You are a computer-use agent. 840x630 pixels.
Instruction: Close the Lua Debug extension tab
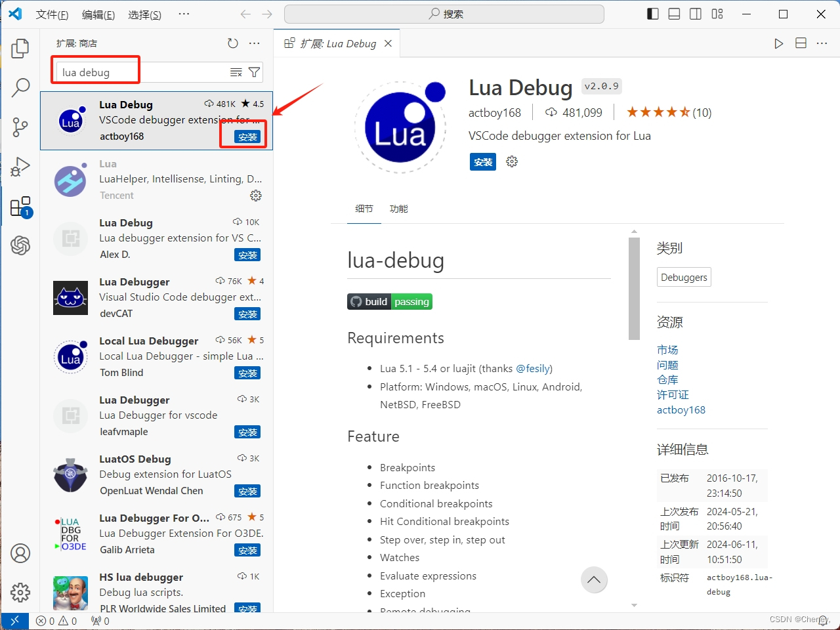[388, 43]
